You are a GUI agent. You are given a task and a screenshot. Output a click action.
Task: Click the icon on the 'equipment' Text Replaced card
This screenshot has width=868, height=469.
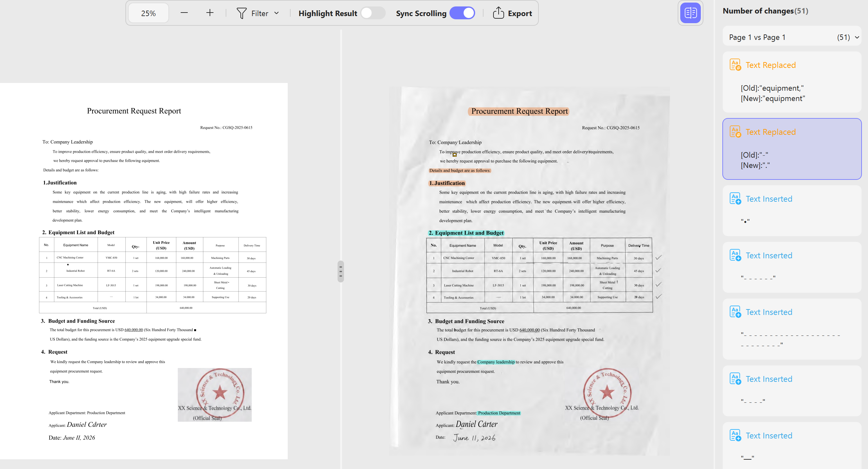735,65
